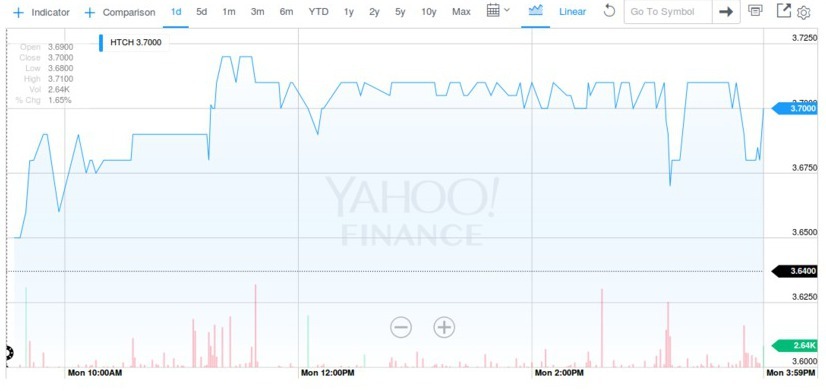Open chart in new window icon

click(784, 11)
